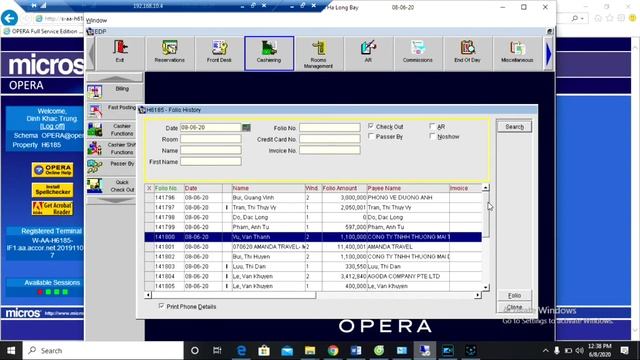This screenshot has height=360, width=640.
Task: Click Install Spellchecker button
Action: (53, 190)
